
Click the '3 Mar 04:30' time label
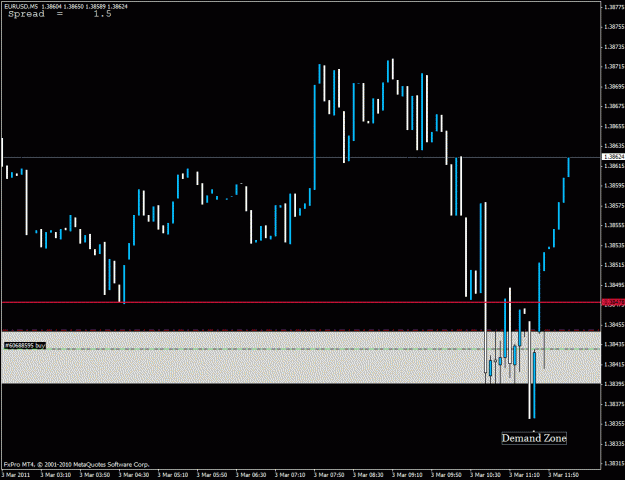(x=134, y=475)
